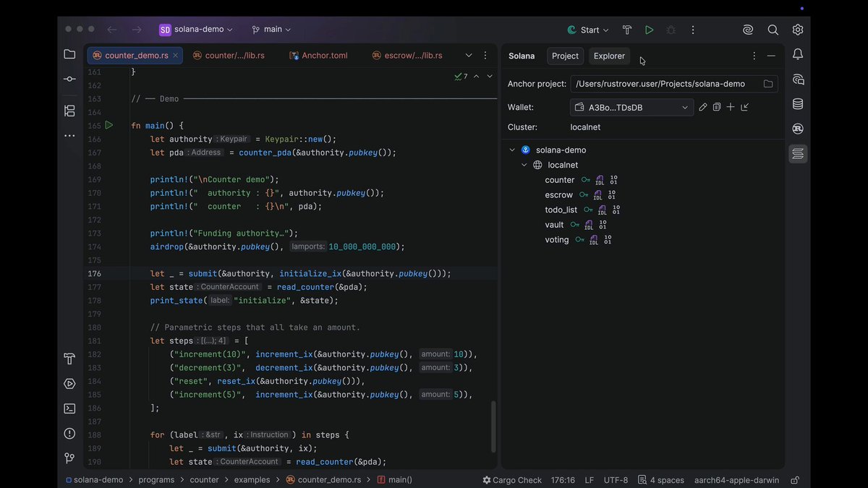The height and width of the screenshot is (488, 868).
Task: Switch to the escrow/.../lib.rs tab
Action: (x=407, y=56)
